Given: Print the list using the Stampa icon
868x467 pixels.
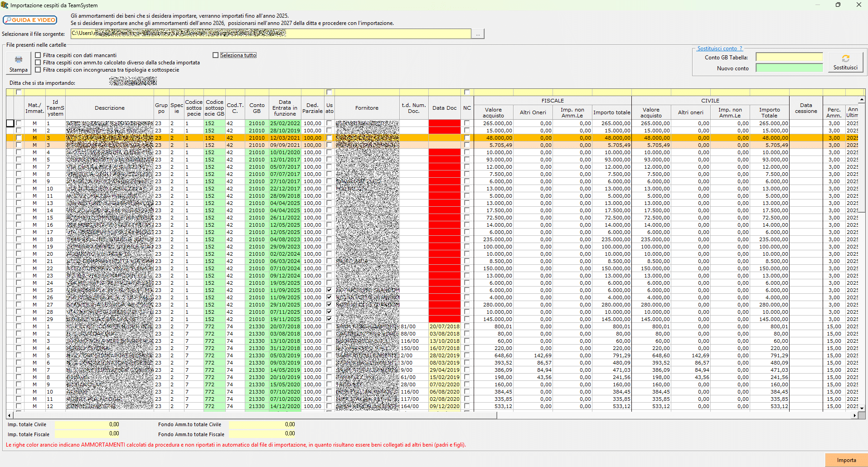Looking at the screenshot, I should pos(19,63).
